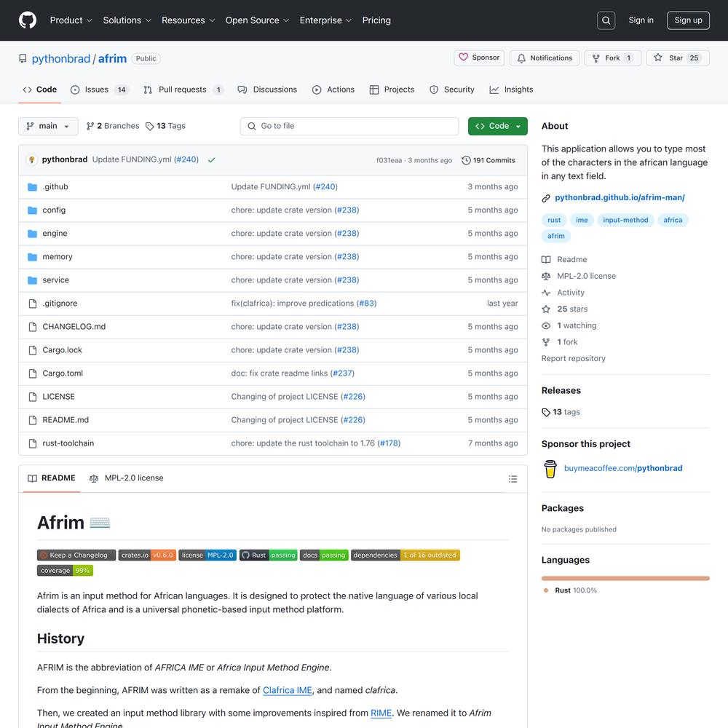Screen dimensions: 728x728
Task: Open the main branch dropdown
Action: pyautogui.click(x=48, y=126)
